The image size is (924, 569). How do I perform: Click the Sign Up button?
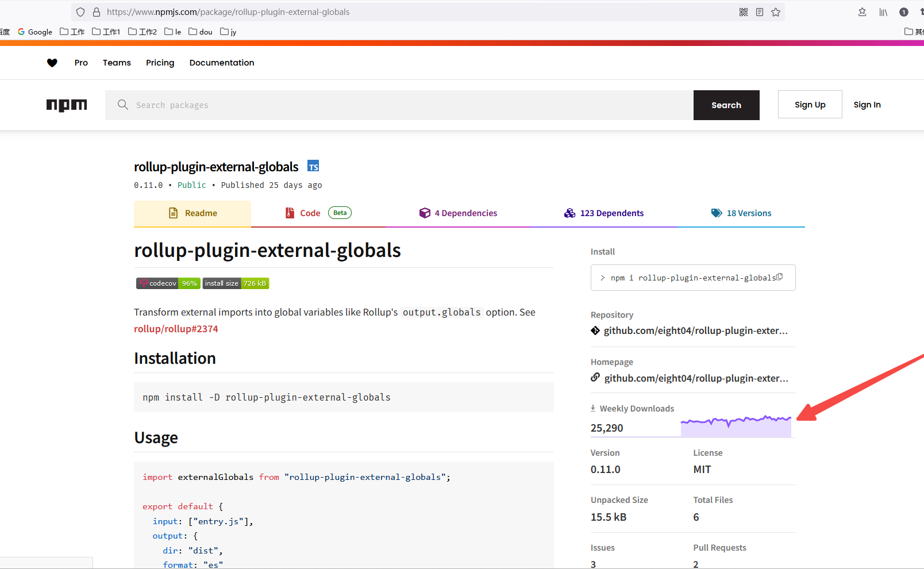click(x=810, y=104)
